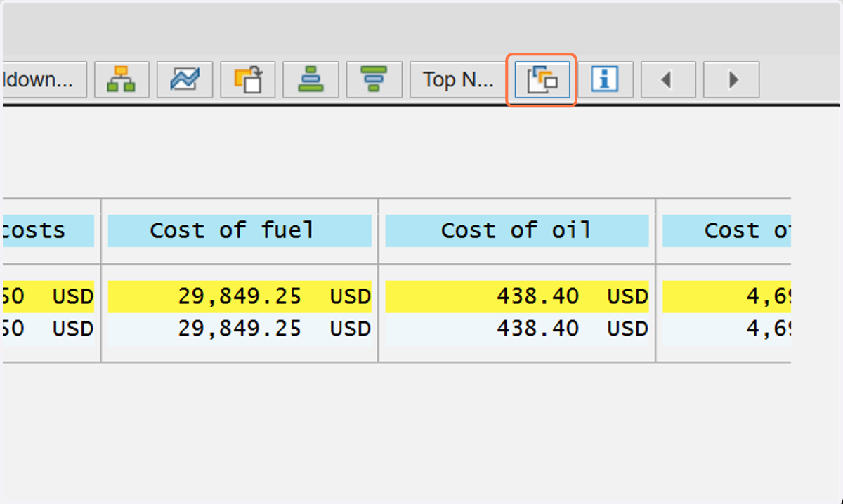Open the blue information icon
This screenshot has width=843, height=504.
pos(604,79)
